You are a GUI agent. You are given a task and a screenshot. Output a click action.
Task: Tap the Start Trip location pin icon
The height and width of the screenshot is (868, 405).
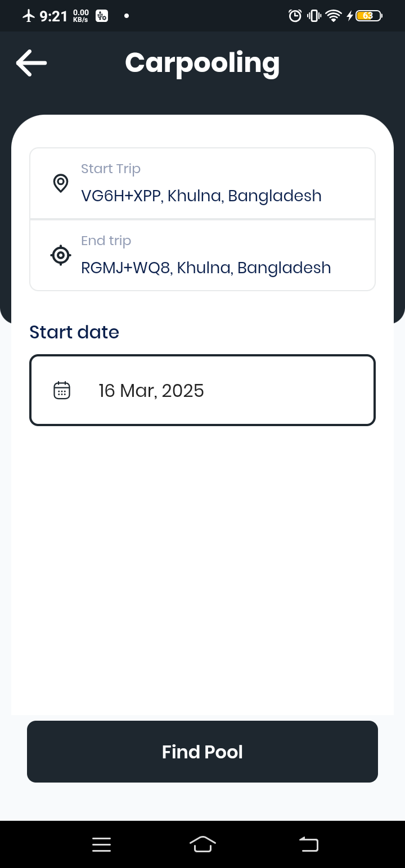point(61,183)
